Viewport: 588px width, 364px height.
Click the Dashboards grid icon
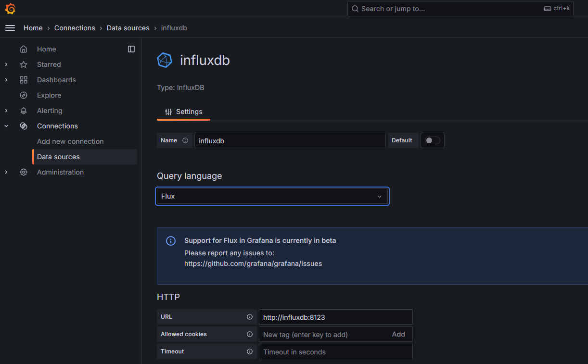(x=24, y=80)
